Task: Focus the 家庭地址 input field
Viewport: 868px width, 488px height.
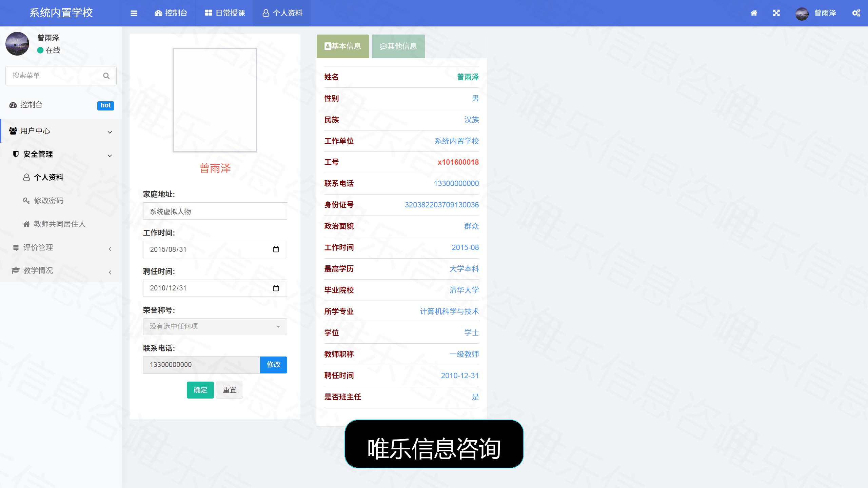Action: pos(215,211)
